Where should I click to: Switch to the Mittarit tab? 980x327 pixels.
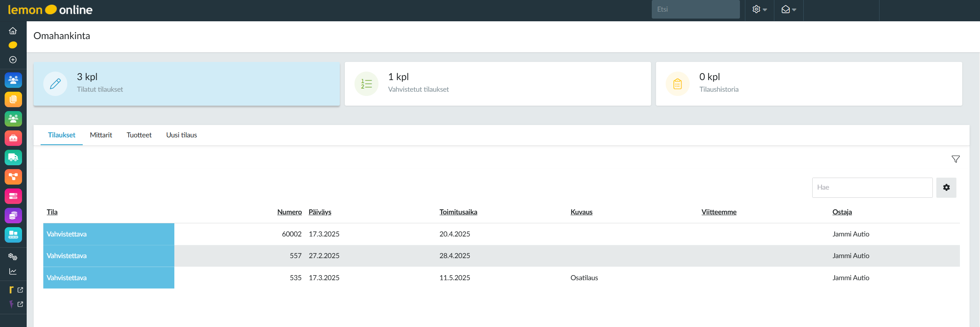click(x=101, y=135)
